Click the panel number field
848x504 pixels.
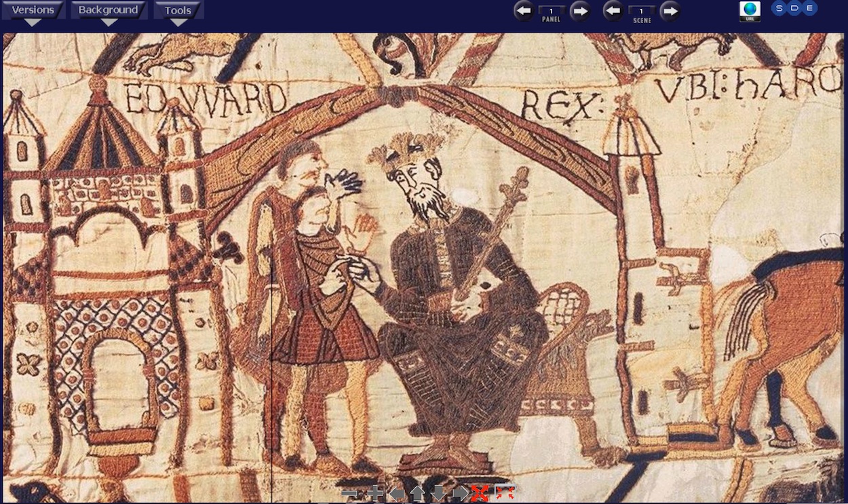pos(552,10)
